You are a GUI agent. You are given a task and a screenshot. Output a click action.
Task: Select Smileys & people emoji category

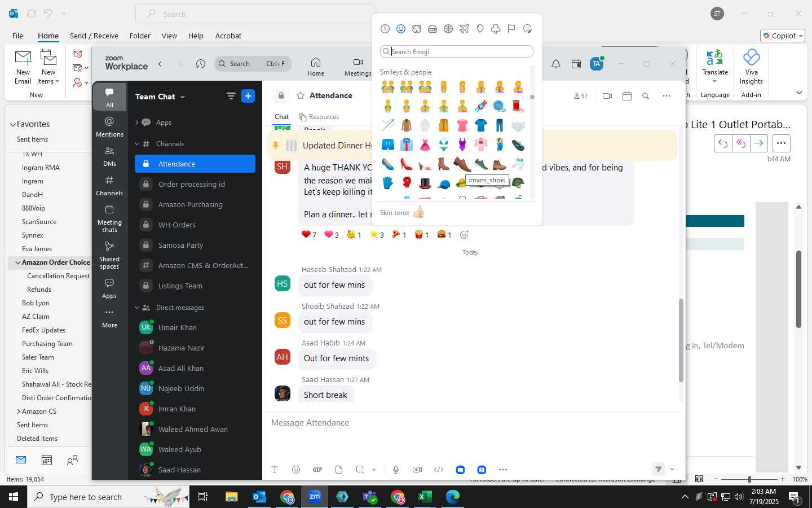[401, 29]
